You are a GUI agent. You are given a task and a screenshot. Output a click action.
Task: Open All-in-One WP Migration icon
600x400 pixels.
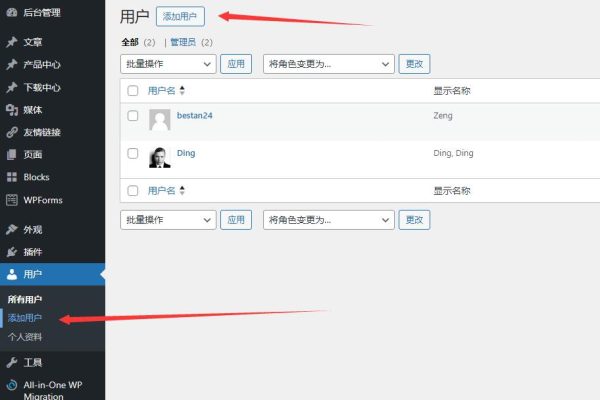click(x=12, y=385)
